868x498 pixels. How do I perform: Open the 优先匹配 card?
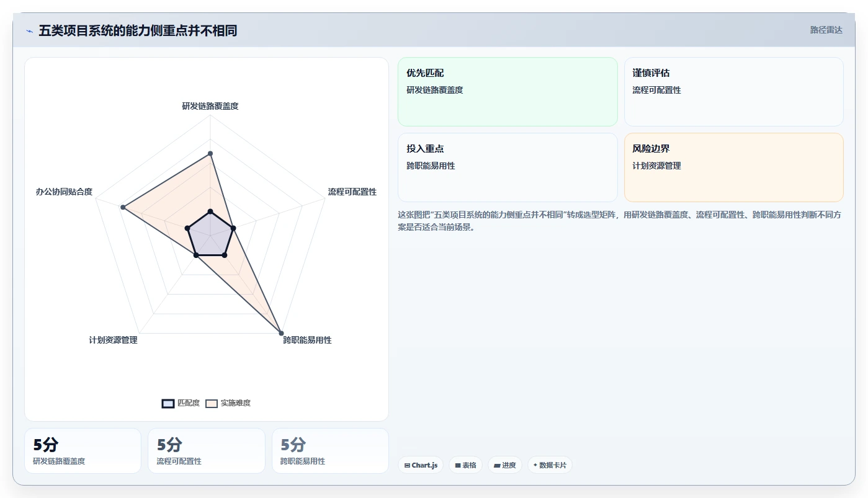pos(508,92)
